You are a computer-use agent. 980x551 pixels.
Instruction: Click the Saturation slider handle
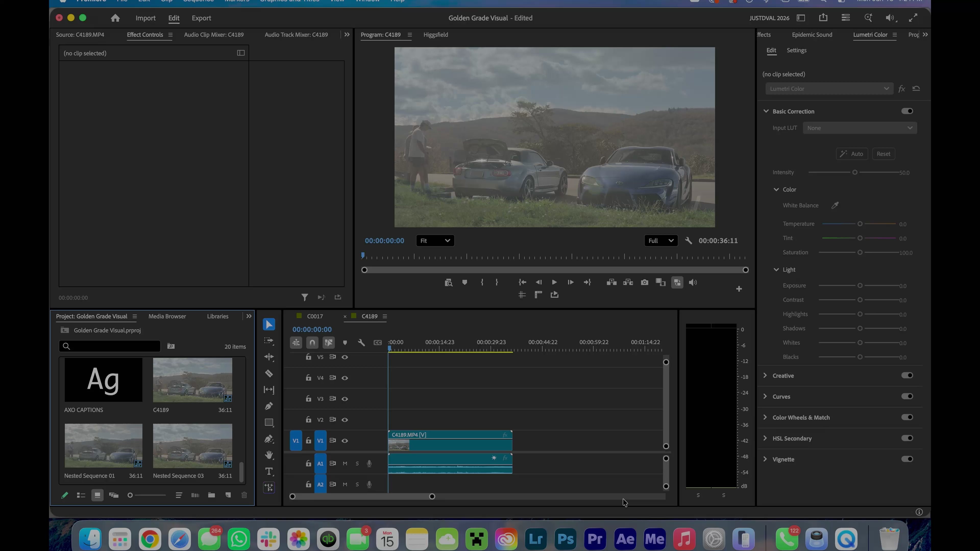(860, 253)
